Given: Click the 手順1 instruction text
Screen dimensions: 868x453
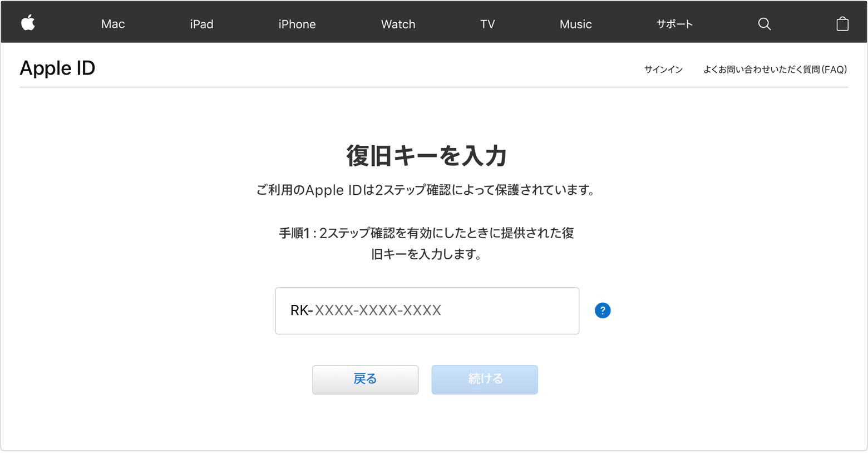Looking at the screenshot, I should pos(426,243).
